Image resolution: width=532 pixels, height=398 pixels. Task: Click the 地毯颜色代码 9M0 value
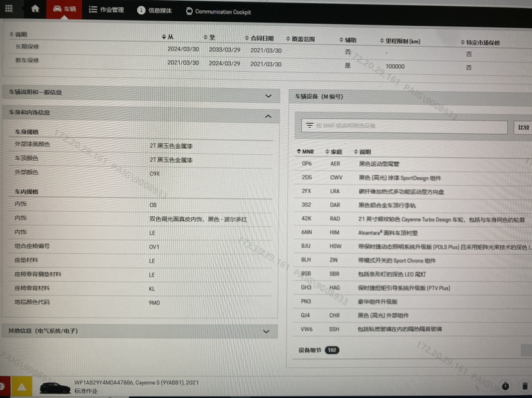click(x=154, y=302)
